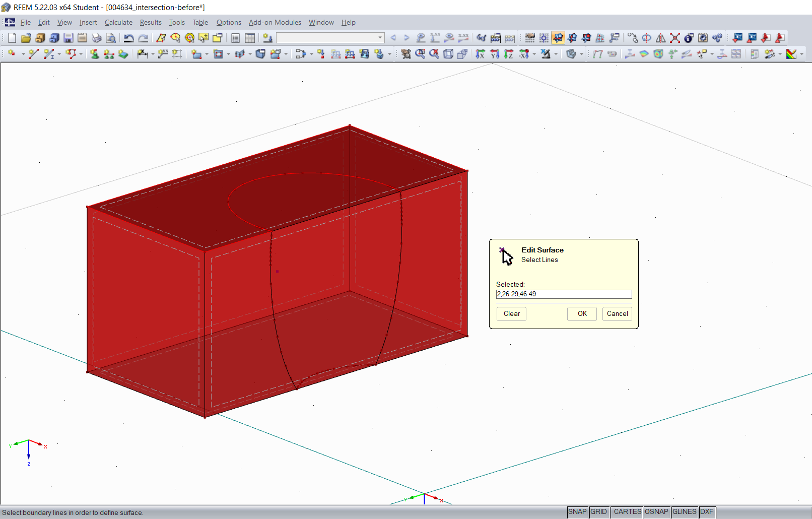Open the Insert menu
The height and width of the screenshot is (519, 812).
(88, 22)
